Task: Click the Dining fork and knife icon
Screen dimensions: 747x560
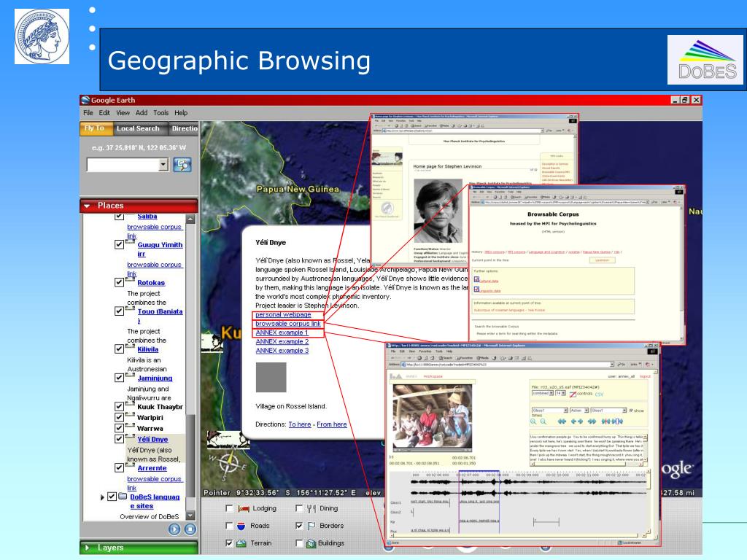Action: tap(311, 508)
